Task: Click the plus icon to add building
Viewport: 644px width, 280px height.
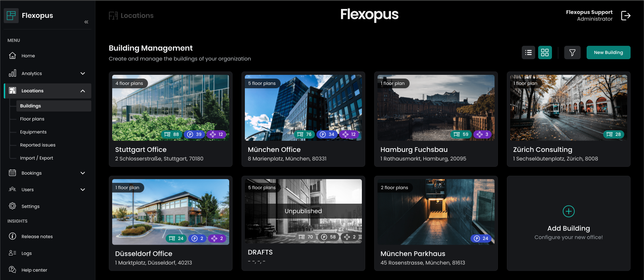Action: (568, 211)
